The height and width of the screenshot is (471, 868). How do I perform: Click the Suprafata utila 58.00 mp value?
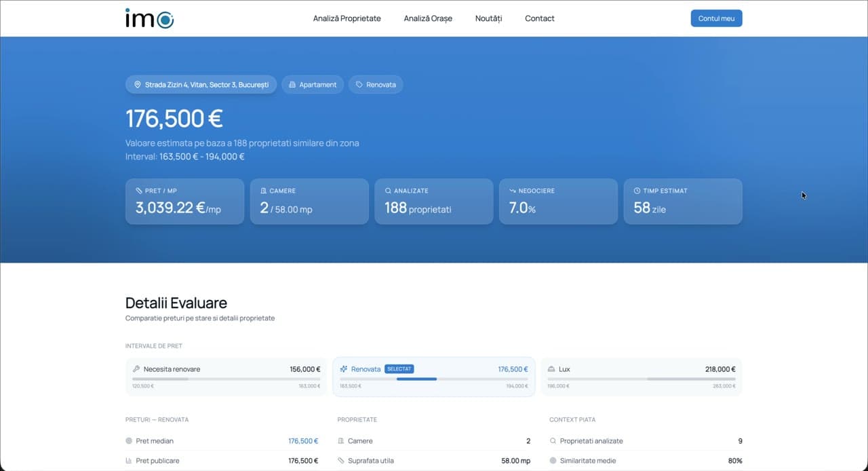click(x=515, y=461)
